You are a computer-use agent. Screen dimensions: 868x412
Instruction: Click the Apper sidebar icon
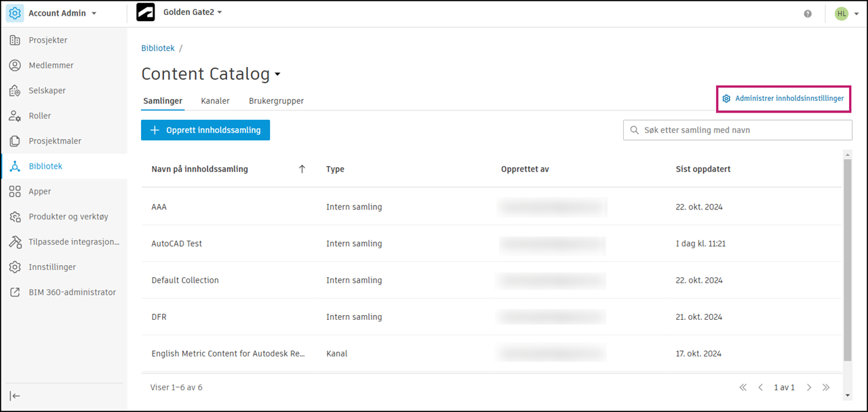(15, 192)
